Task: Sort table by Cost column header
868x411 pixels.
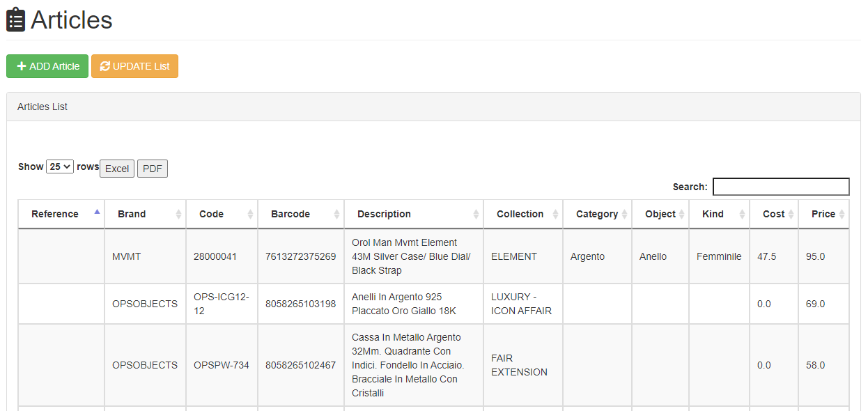Action: point(774,214)
